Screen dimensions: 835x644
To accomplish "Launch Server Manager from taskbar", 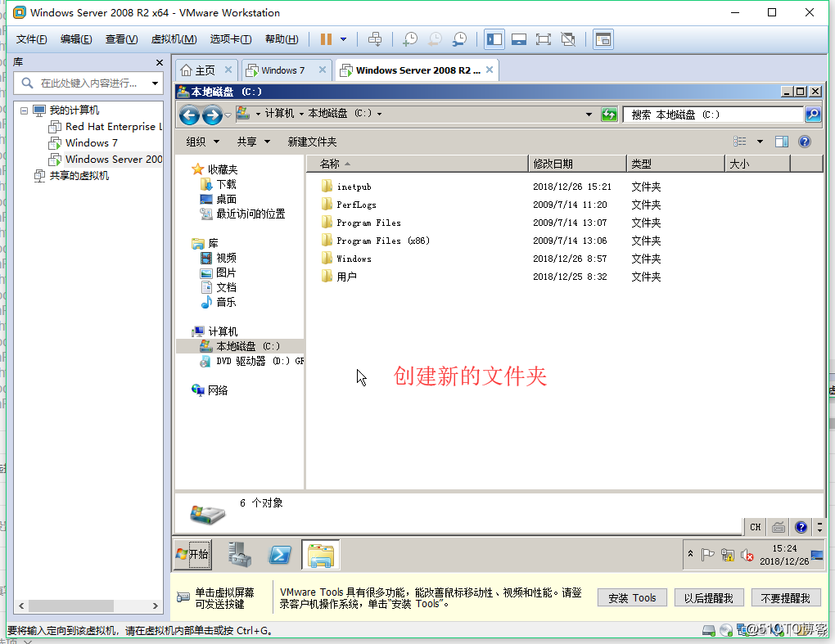I will pyautogui.click(x=240, y=554).
